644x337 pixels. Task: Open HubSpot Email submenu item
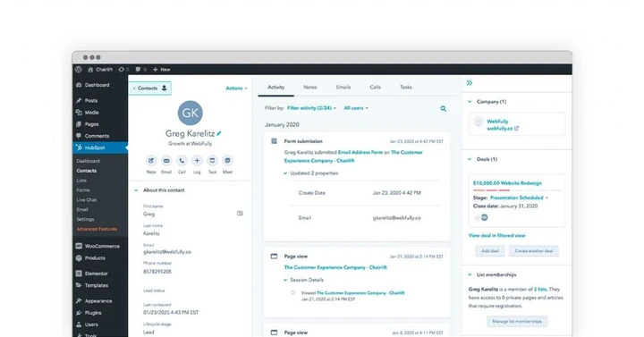click(x=82, y=209)
